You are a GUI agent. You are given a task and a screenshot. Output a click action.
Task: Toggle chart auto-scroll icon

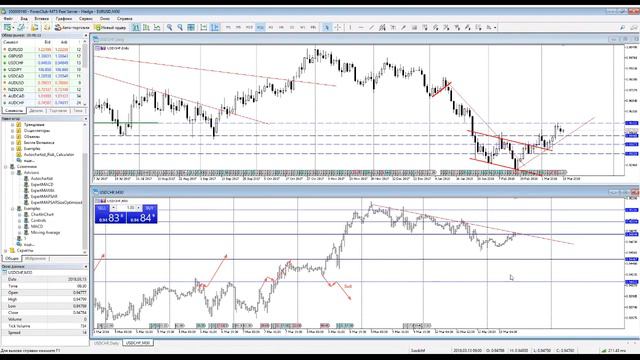tap(203, 27)
